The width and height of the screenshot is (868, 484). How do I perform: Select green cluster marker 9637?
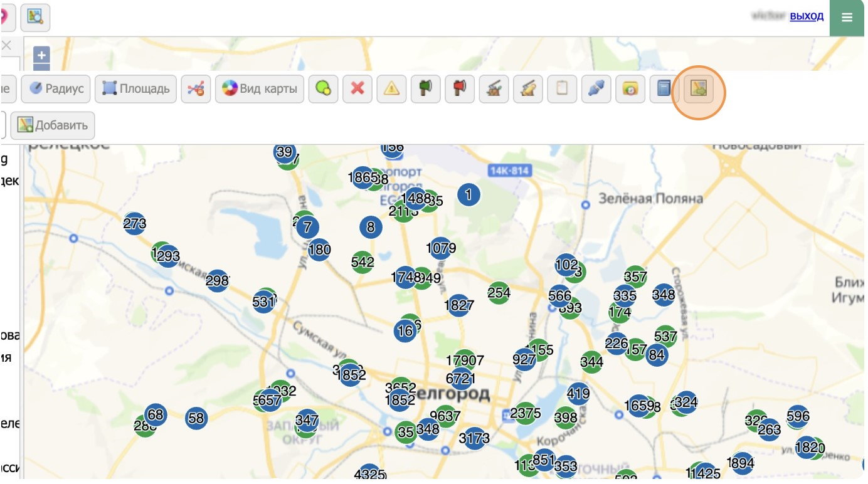tap(445, 416)
